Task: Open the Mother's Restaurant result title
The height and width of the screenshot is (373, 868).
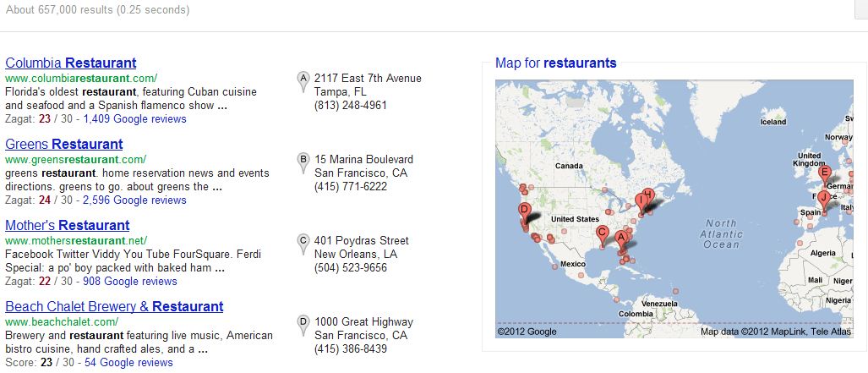Action: coord(67,225)
